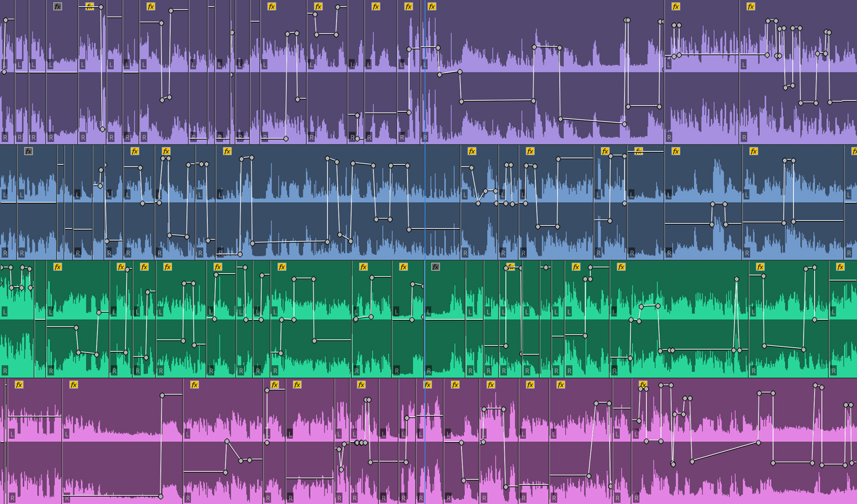
Task: Click L channel label on the rightmost purple clip
Action: (743, 65)
